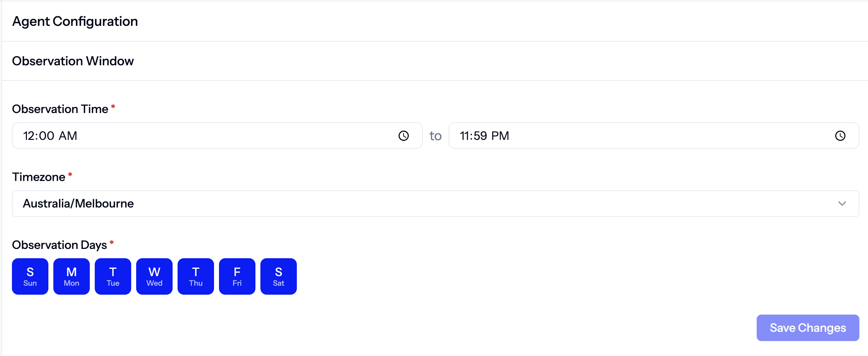868x356 pixels.
Task: Open the clock picker for the end time
Action: pos(841,136)
